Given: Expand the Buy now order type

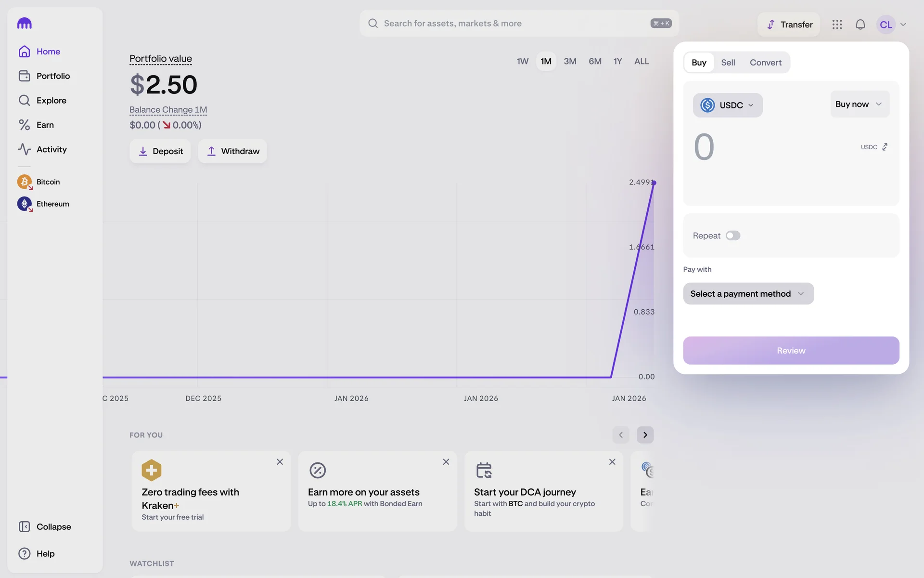Looking at the screenshot, I should point(859,104).
